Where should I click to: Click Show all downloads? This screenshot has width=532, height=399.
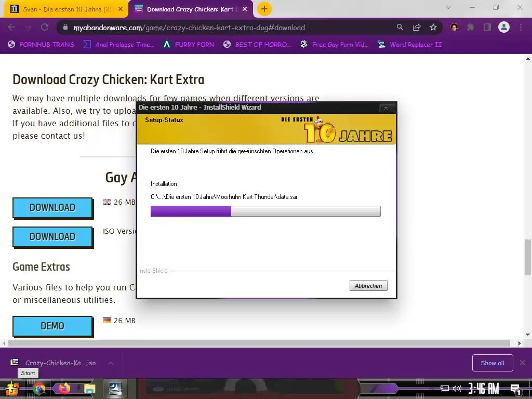point(493,363)
